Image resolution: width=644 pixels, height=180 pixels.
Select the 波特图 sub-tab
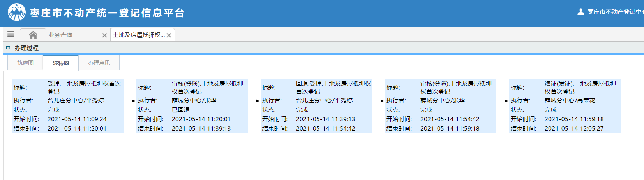pos(61,63)
